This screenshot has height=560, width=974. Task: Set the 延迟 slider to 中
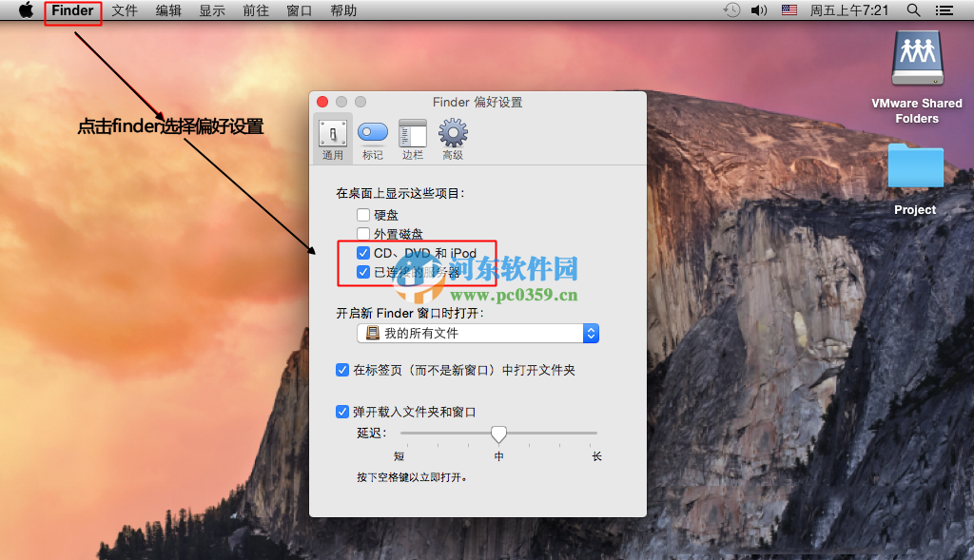pos(498,434)
